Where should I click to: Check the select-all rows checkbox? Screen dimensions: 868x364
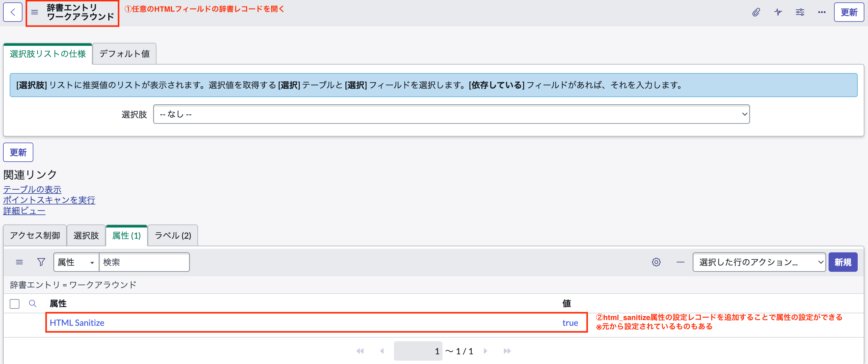click(x=15, y=304)
